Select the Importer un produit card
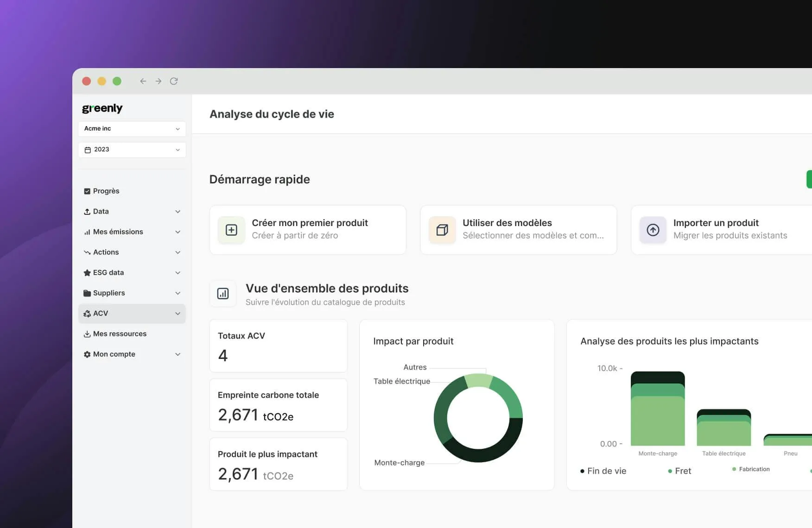 722,230
